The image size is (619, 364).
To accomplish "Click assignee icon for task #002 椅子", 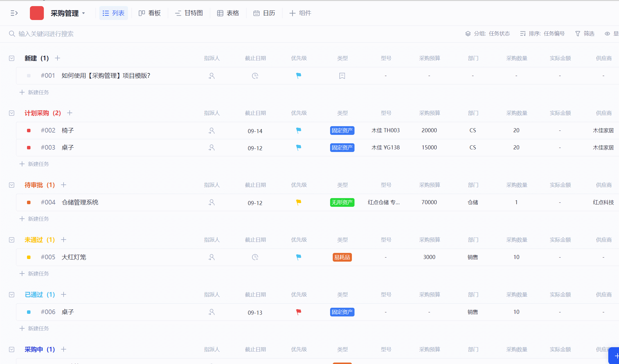I will 212,131.
